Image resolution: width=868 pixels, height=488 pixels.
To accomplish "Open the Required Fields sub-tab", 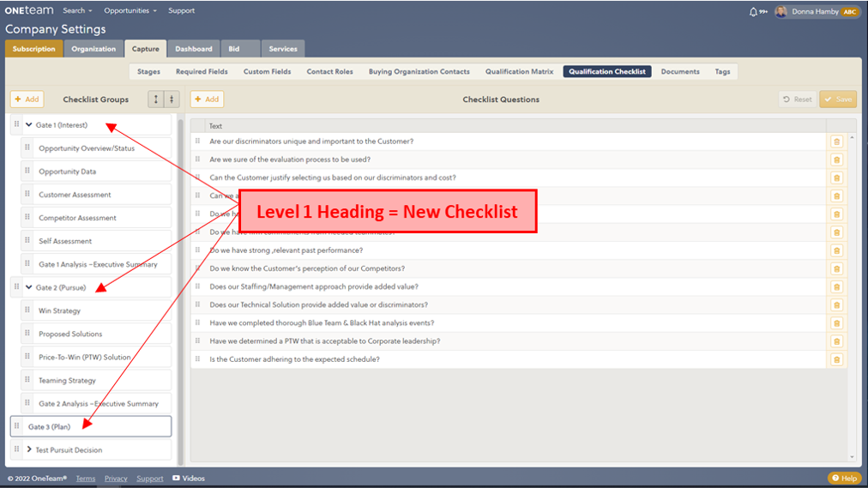I will point(202,71).
